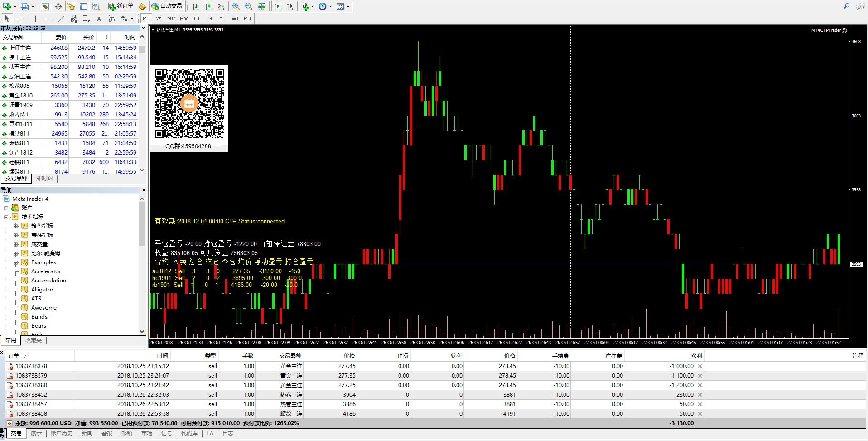Screen dimensions: 868x441
Task: Select the vertical line drawing tool
Action: 35,19
